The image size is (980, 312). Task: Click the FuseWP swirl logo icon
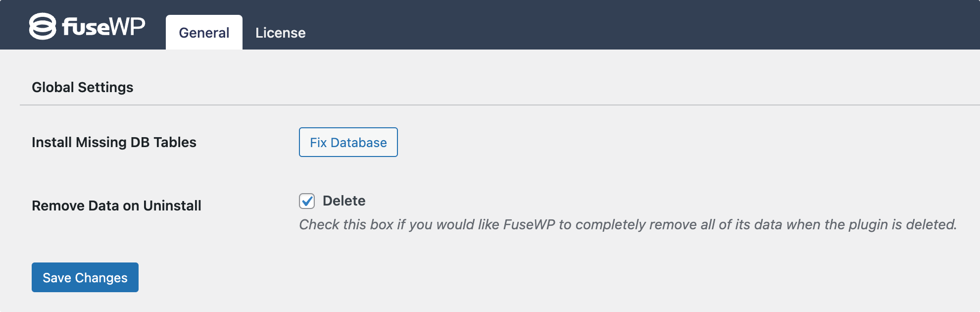(43, 26)
